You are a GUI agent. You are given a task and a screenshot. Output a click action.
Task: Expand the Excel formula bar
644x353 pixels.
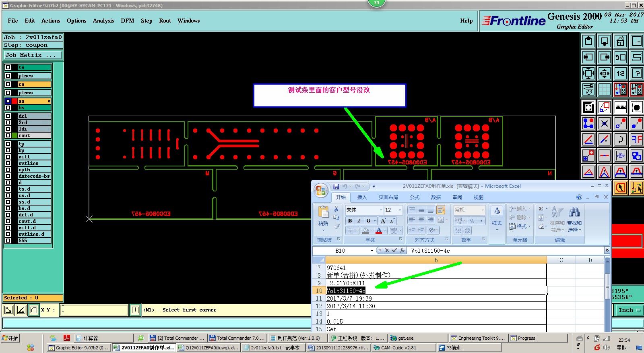point(607,250)
